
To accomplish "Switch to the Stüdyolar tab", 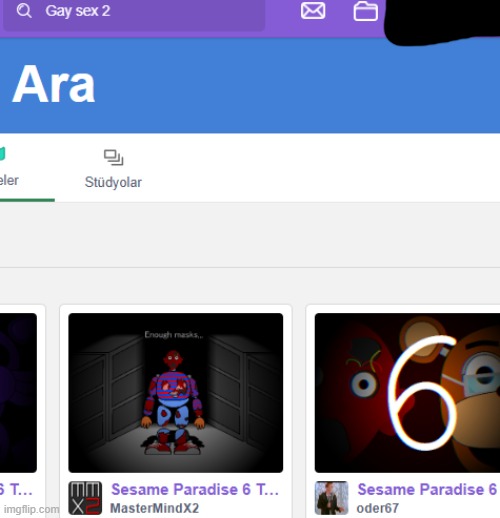I will coord(113,169).
